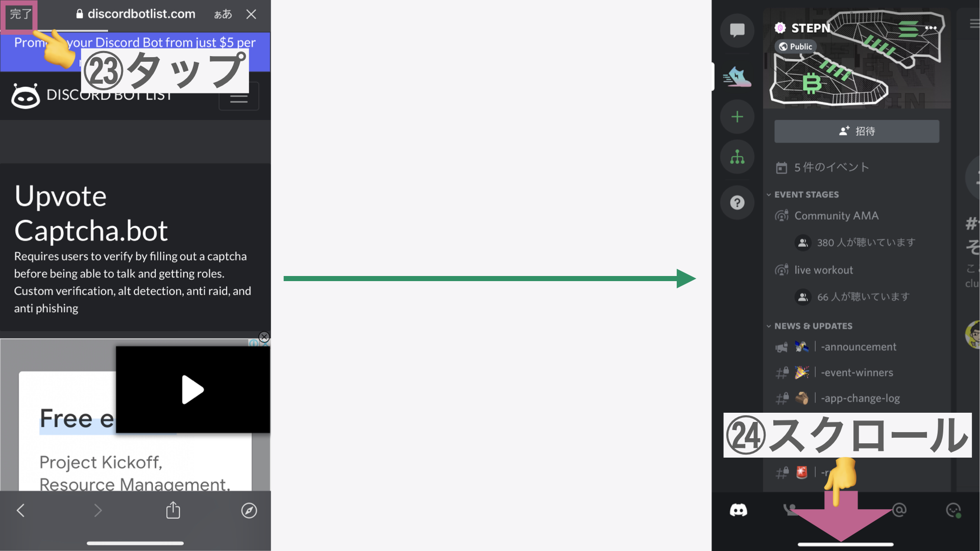The width and height of the screenshot is (980, 551).
Task: Add a server with plus icon
Action: coord(737,117)
